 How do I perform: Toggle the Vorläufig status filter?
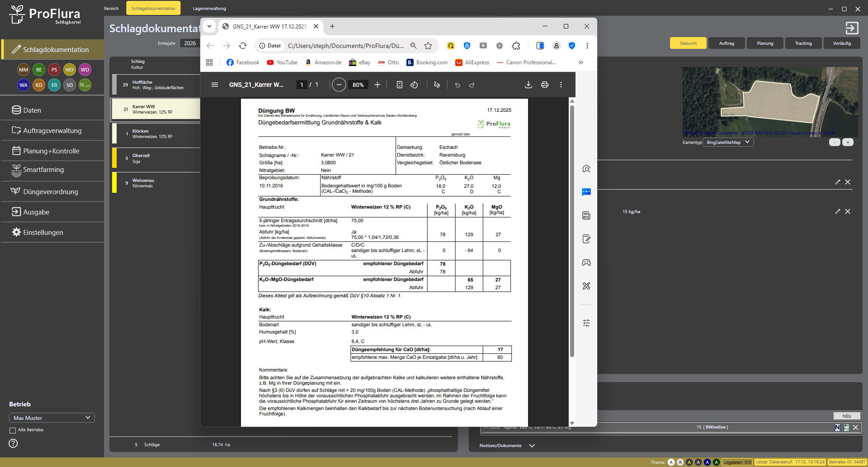pos(841,43)
